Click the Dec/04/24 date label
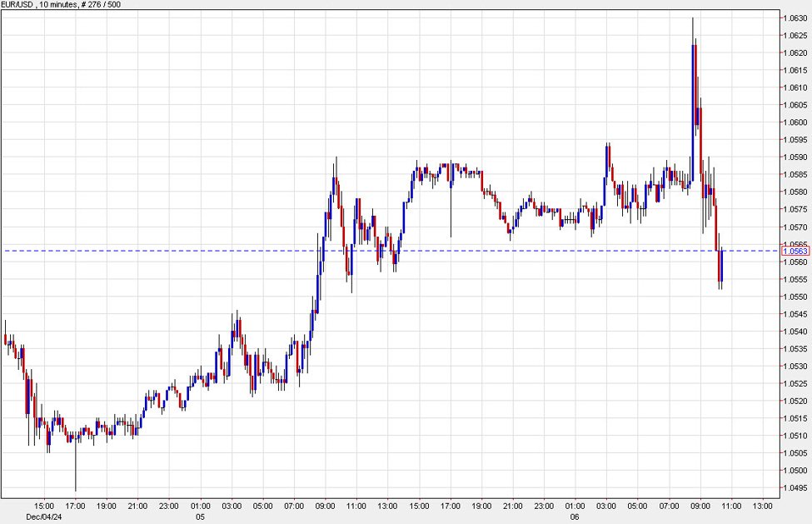Image resolution: width=812 pixels, height=524 pixels. [45, 516]
